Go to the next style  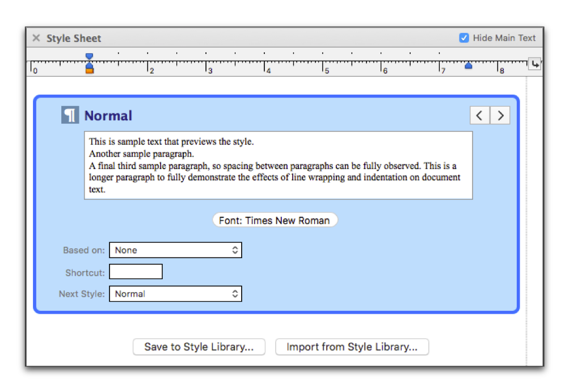coord(500,115)
